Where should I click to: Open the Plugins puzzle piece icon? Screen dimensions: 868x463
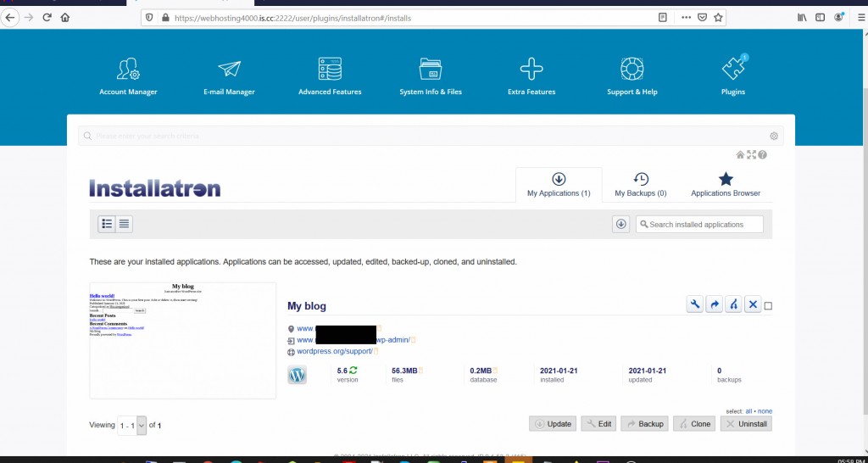click(x=733, y=70)
